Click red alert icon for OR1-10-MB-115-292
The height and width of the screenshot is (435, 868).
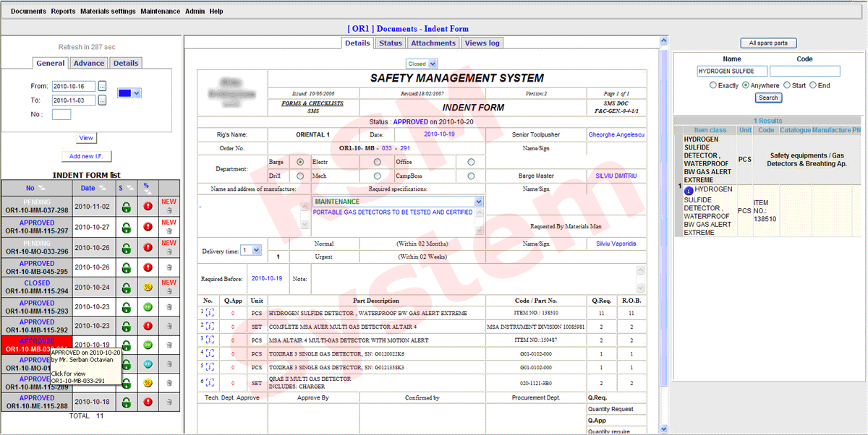[148, 326]
